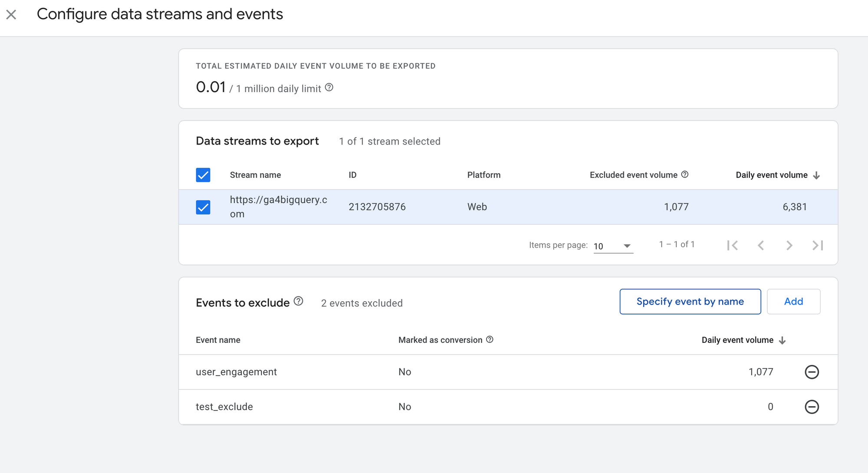Sort streams by Daily event volume arrow
868x473 pixels.
coord(816,175)
